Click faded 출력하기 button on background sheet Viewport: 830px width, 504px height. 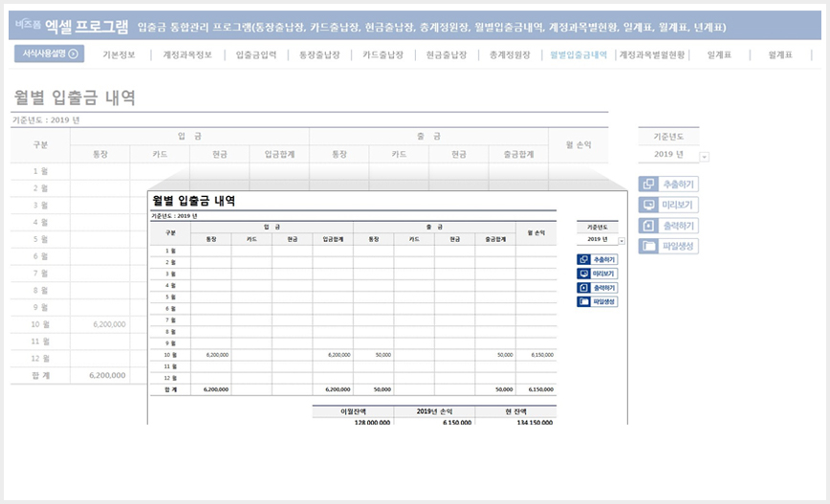[x=668, y=226]
